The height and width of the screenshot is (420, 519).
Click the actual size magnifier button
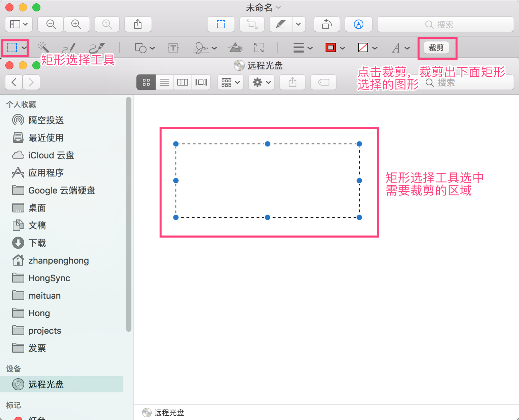(107, 24)
